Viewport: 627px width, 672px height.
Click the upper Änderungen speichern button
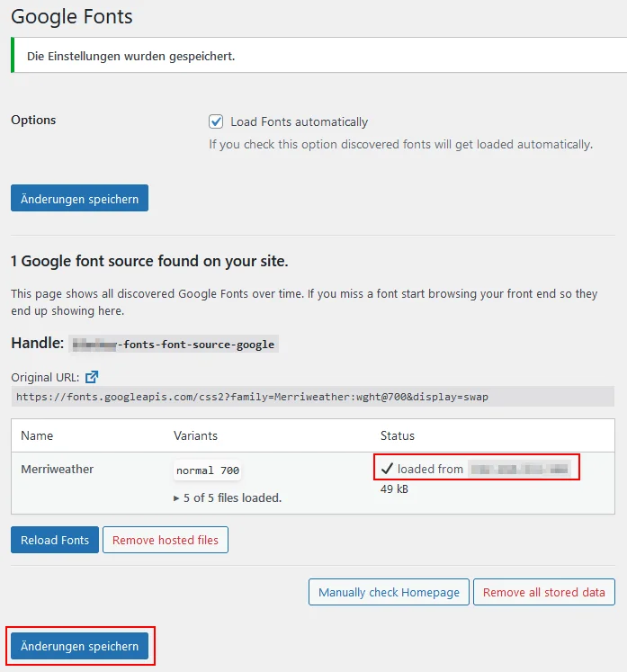(x=80, y=198)
